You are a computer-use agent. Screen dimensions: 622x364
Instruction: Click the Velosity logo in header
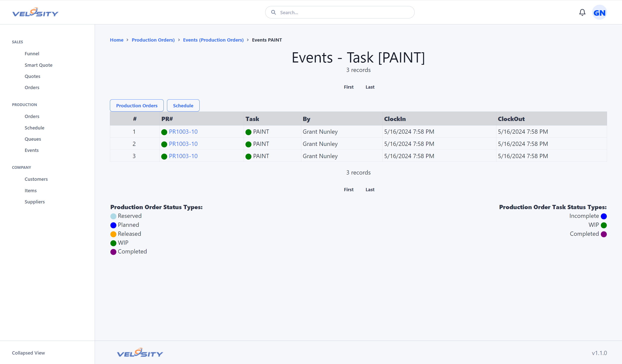click(35, 12)
